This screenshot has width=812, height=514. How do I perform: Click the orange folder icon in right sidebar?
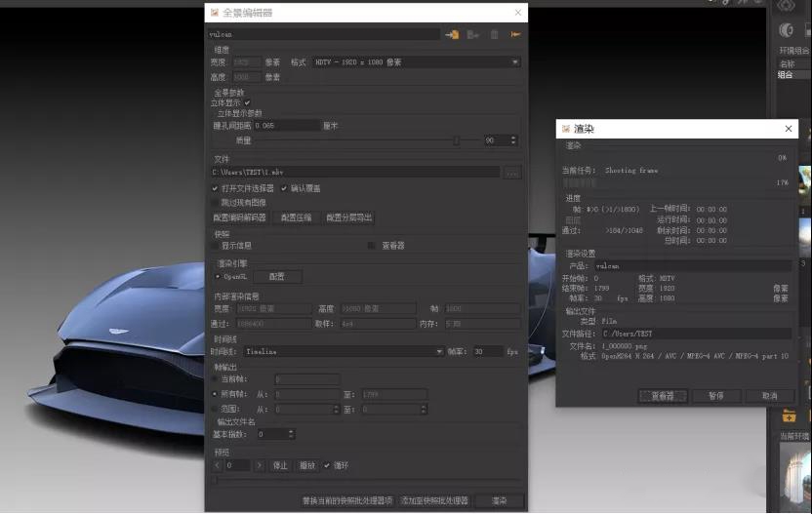click(789, 416)
